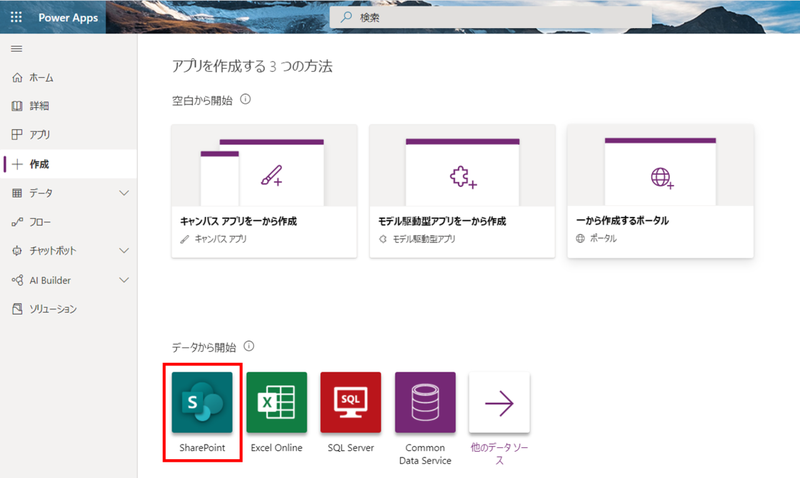Focus the 検索 search box
The width and height of the screenshot is (800, 478).
pos(490,17)
